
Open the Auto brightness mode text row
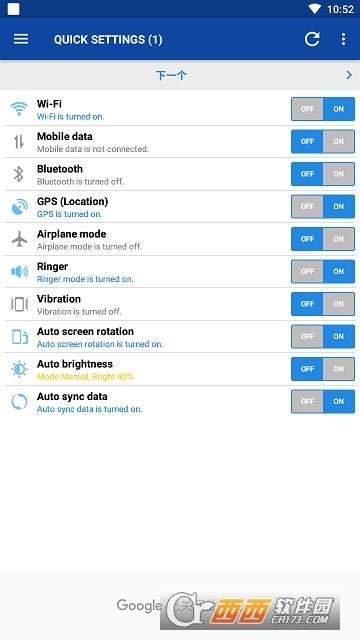[x=85, y=377]
